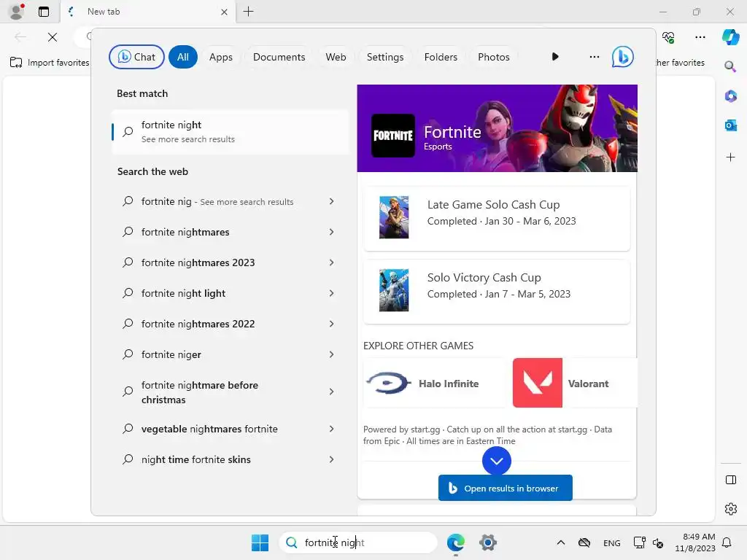Select the All filter tab
The width and height of the screenshot is (747, 560).
183,57
